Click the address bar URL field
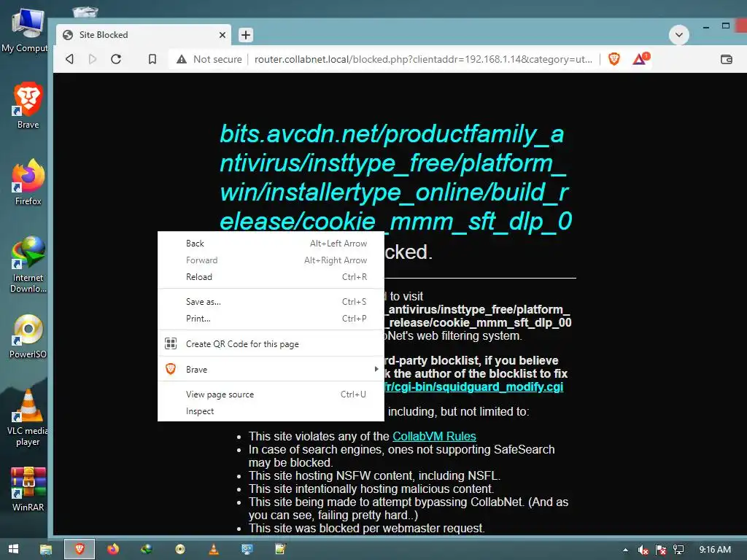This screenshot has width=747, height=560. tap(423, 59)
